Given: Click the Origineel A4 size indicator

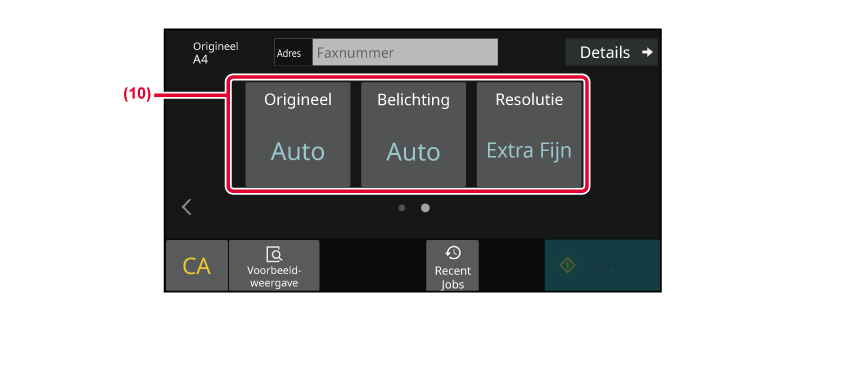Looking at the screenshot, I should [216, 53].
